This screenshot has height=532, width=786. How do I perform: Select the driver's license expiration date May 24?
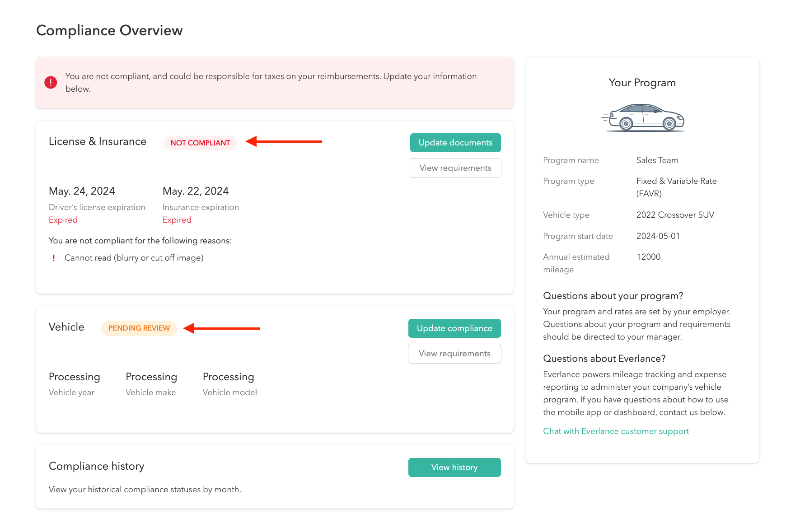[x=82, y=191]
